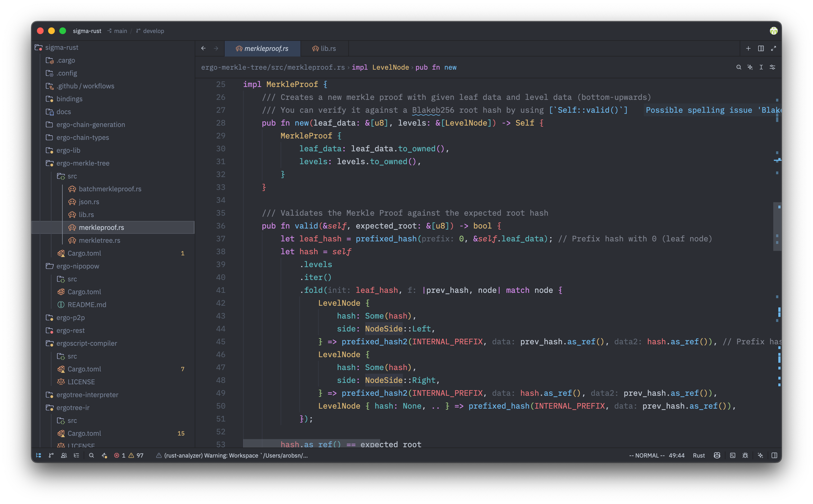Image resolution: width=813 pixels, height=504 pixels.
Task: Open diagnostics with 1 error 97 warnings
Action: tap(129, 455)
